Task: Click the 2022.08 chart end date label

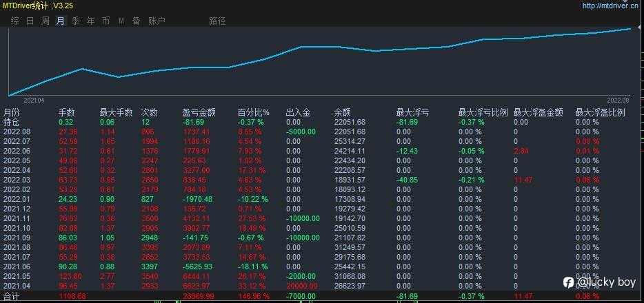Action: pos(618,101)
